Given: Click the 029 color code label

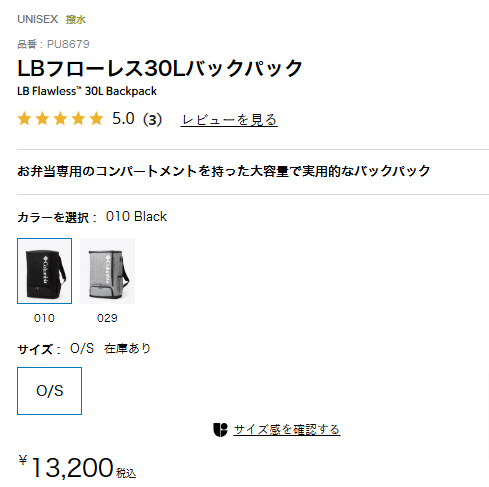Looking at the screenshot, I should point(107,318).
